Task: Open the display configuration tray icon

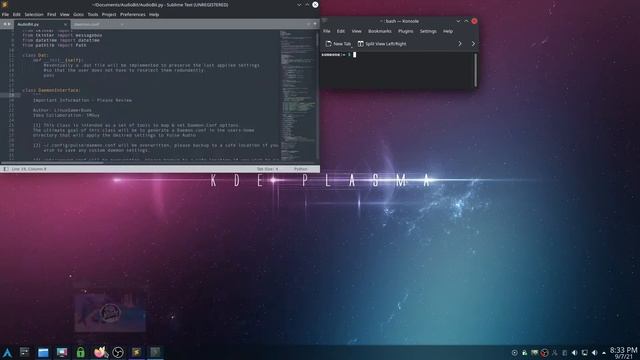Action: click(x=584, y=353)
